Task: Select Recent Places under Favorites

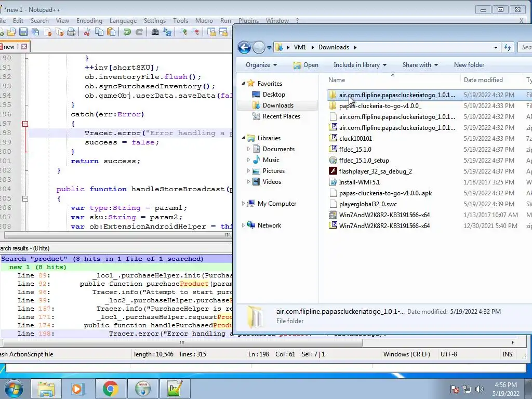Action: [281, 116]
